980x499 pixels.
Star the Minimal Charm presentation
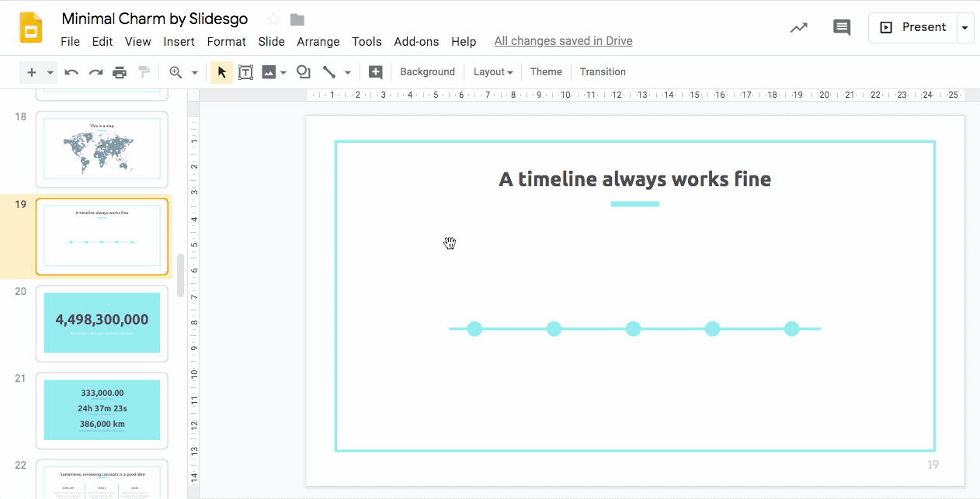click(x=273, y=19)
